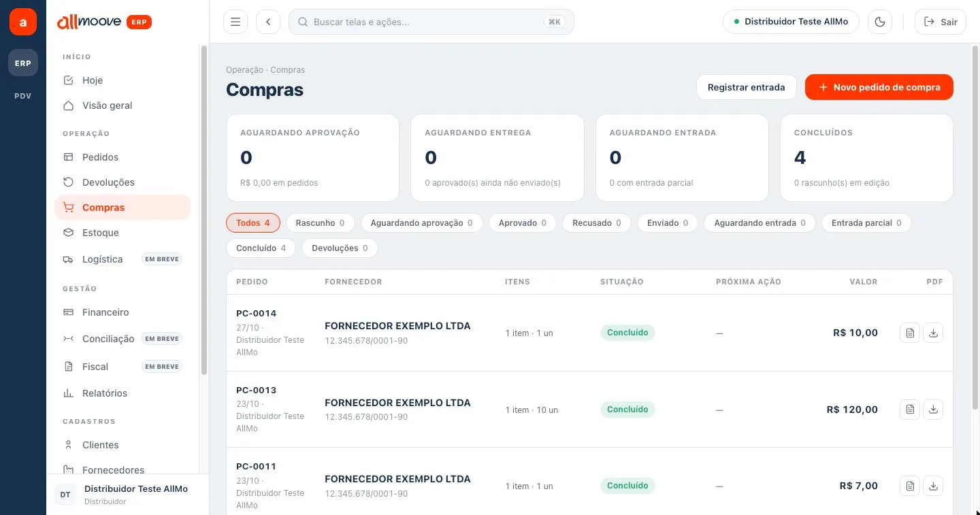The width and height of the screenshot is (980, 515).
Task: Filter by the Devoluções chip
Action: point(340,248)
